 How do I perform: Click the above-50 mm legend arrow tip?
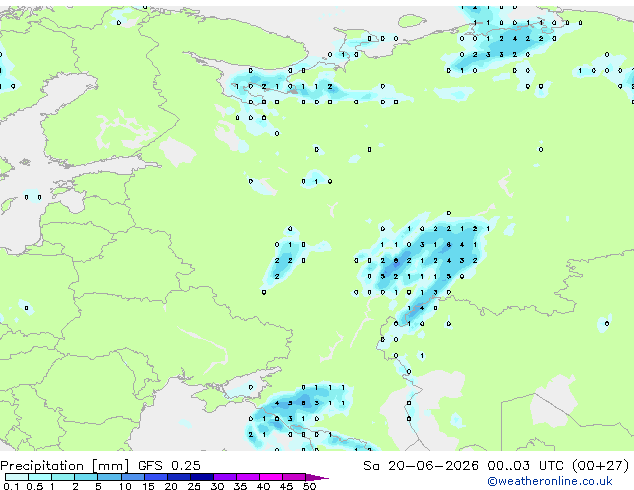[x=317, y=477]
